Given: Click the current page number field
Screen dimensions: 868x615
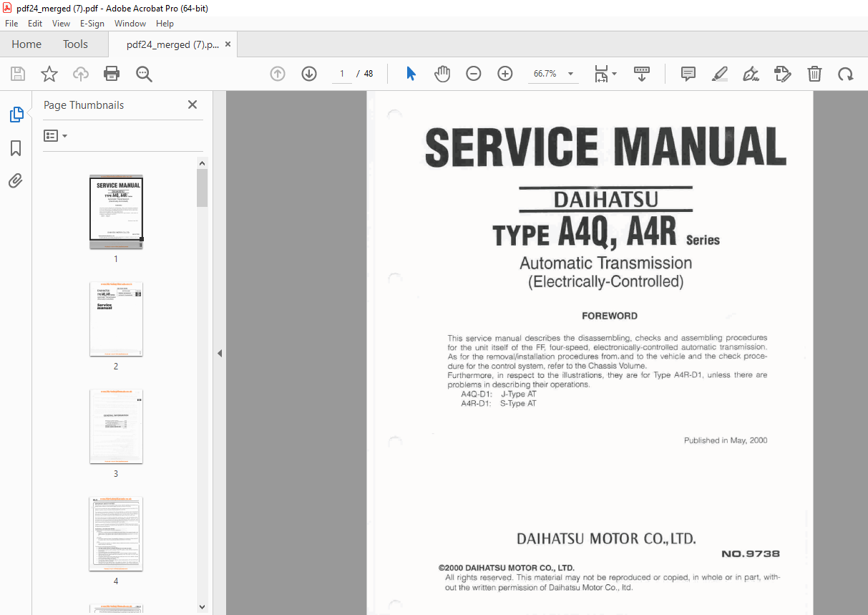Looking at the screenshot, I should 341,74.
